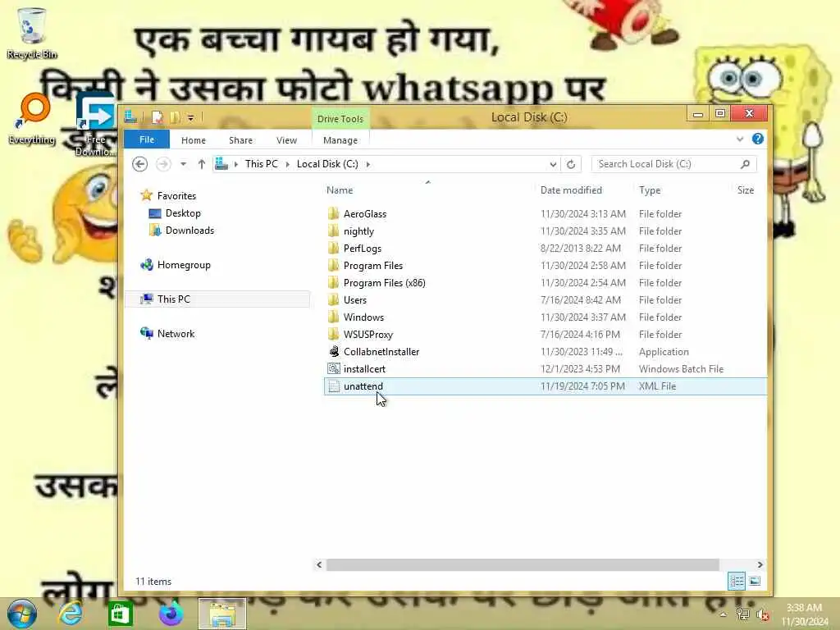The height and width of the screenshot is (630, 840).
Task: Switch to the Share ribbon tab
Action: 240,139
